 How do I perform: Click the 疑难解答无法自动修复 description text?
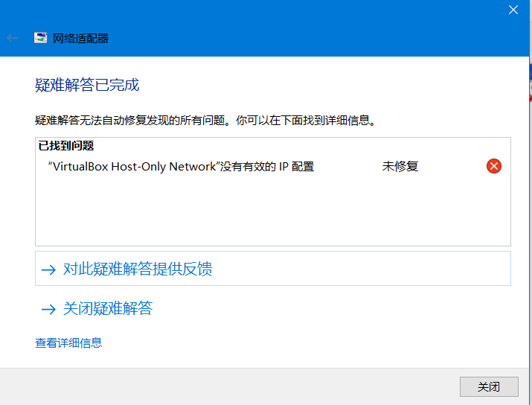click(206, 120)
